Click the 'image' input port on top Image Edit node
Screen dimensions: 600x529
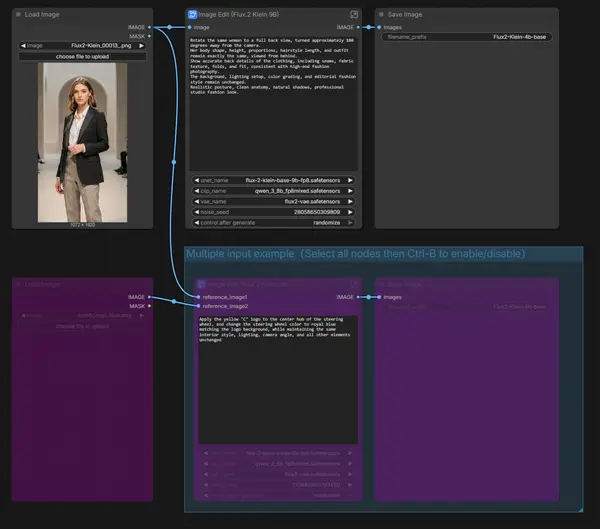click(x=190, y=27)
